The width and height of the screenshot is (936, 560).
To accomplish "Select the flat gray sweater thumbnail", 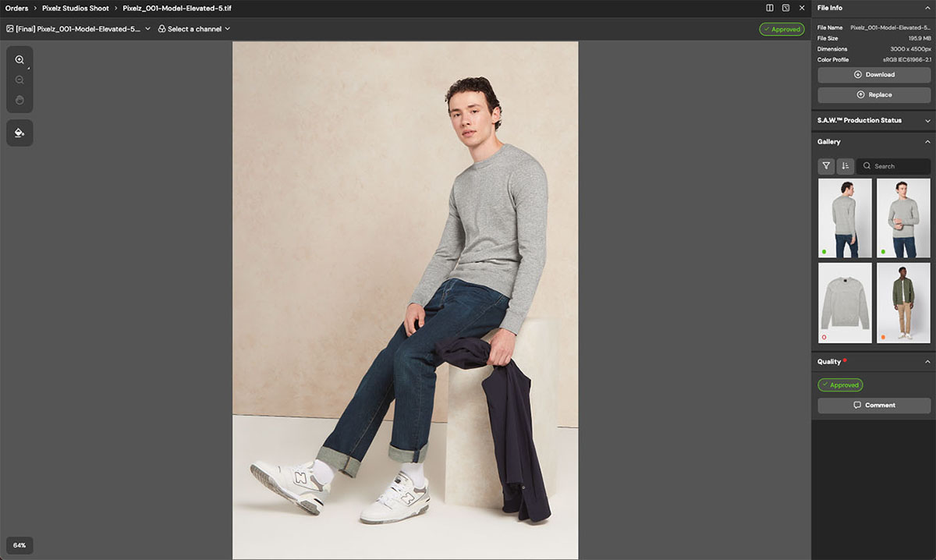I will point(845,303).
